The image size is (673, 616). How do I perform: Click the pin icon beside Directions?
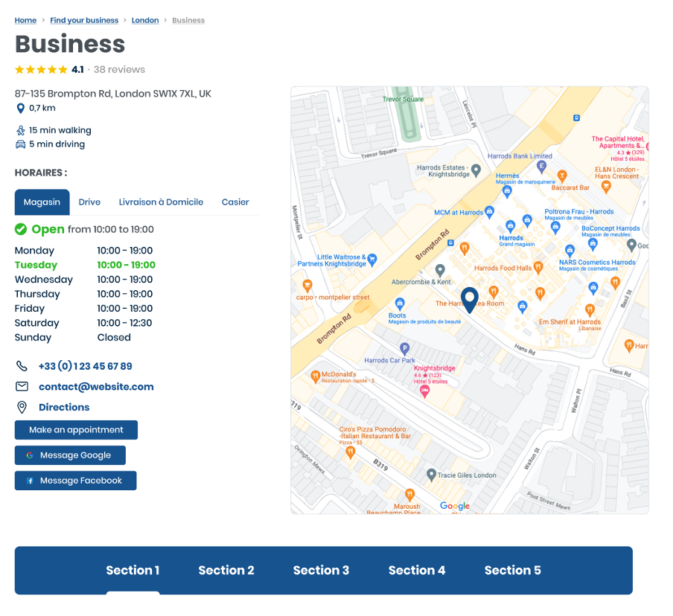(x=22, y=407)
